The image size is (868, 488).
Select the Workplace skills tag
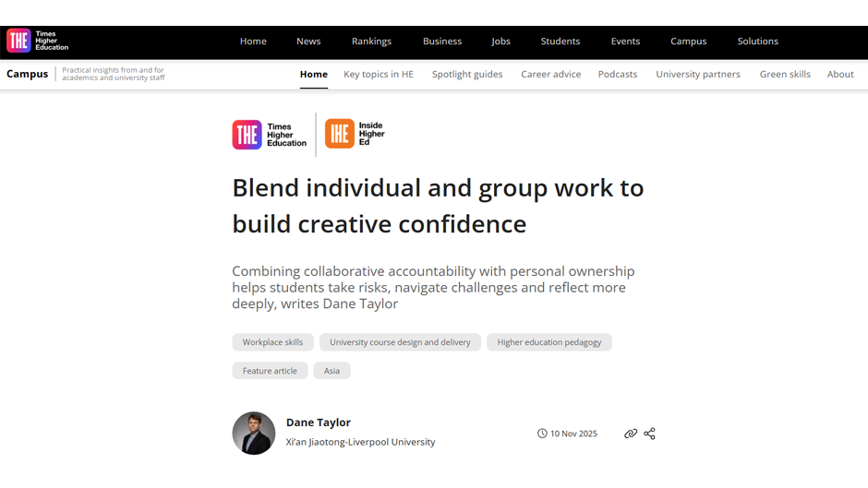coord(272,342)
